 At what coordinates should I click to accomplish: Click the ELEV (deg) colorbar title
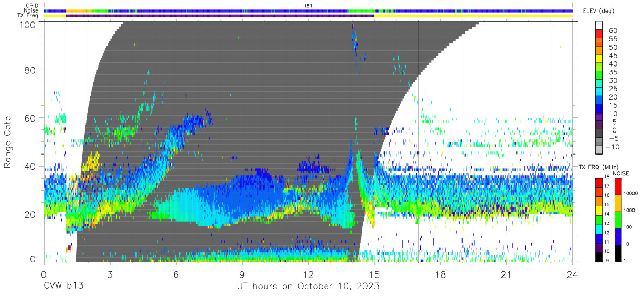[597, 11]
